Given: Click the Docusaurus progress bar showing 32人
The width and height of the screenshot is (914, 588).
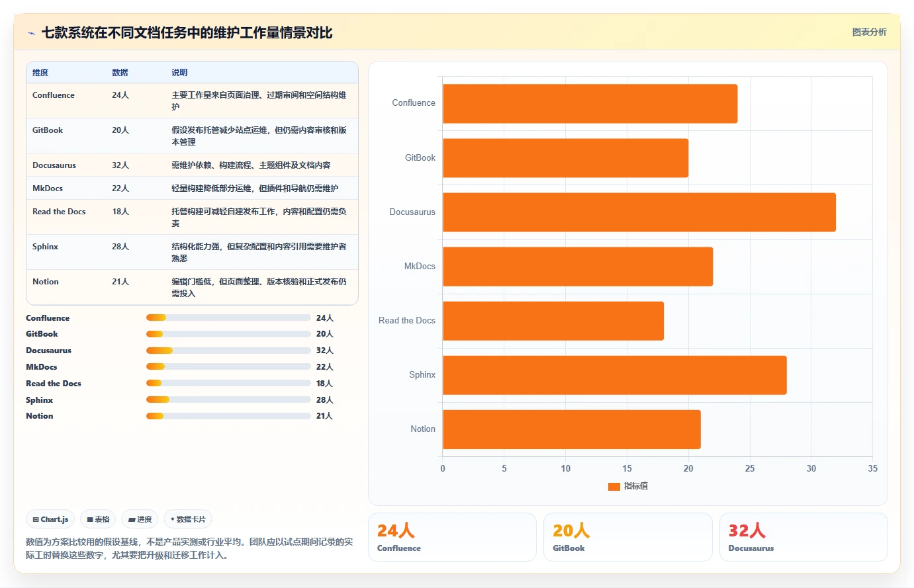Looking at the screenshot, I should tap(228, 351).
